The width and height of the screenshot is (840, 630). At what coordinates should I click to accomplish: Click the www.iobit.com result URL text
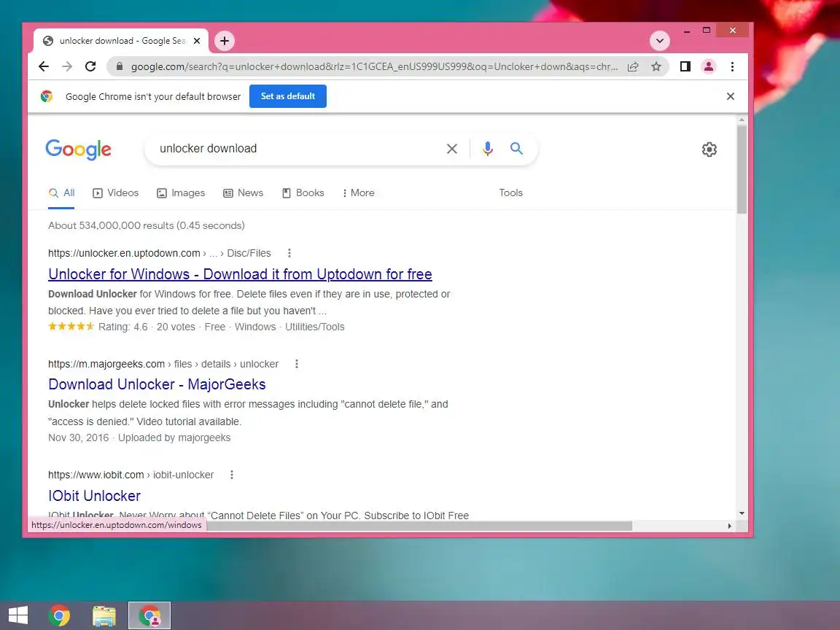[x=96, y=475]
